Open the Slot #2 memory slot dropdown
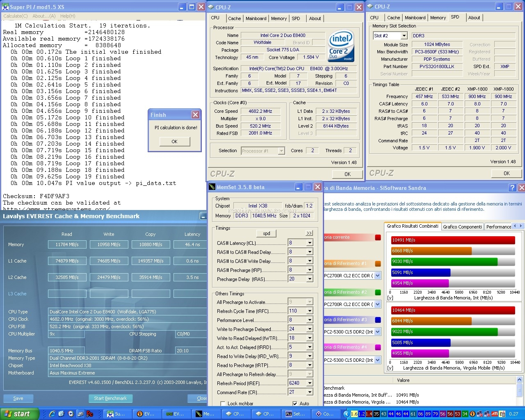Screen dimensions: 525x420 tap(404, 36)
